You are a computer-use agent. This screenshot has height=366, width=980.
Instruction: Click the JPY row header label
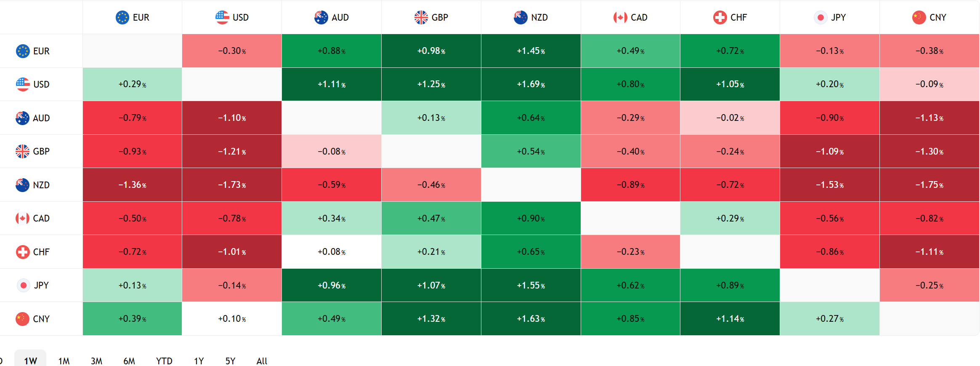[x=41, y=285]
